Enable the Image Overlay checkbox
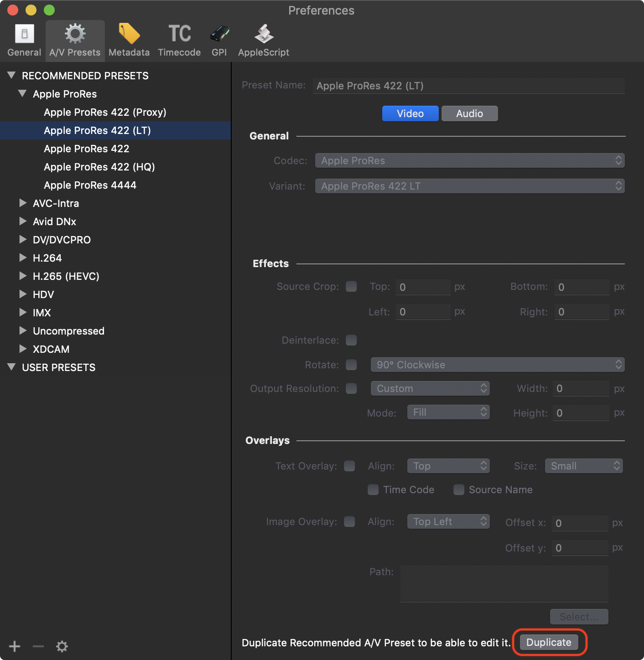This screenshot has width=644, height=660. 349,521
